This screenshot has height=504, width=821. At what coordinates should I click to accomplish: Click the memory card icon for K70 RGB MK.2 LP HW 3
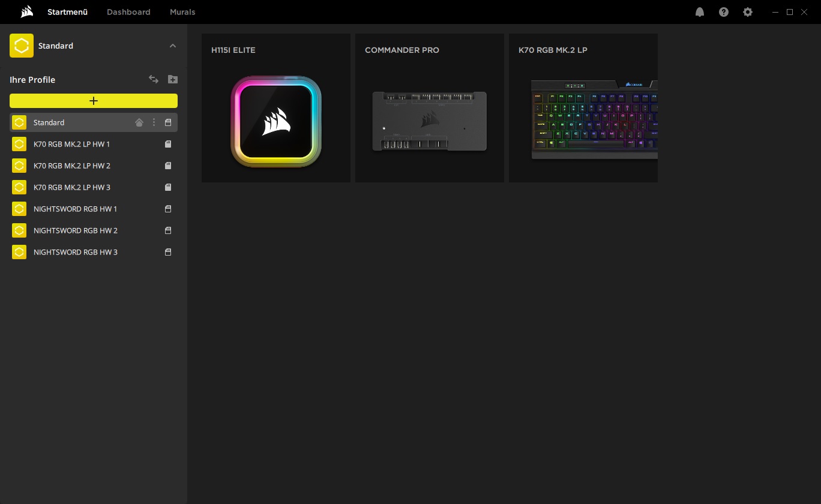[x=168, y=187]
